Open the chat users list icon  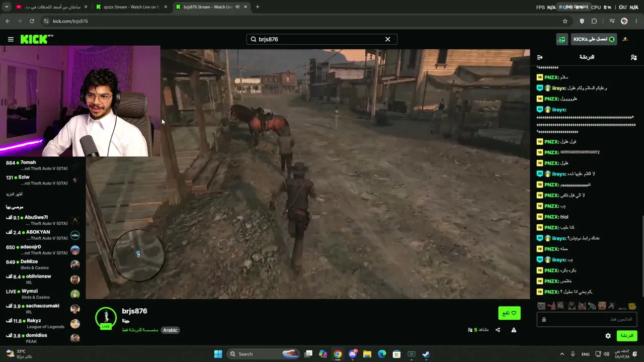click(x=633, y=57)
